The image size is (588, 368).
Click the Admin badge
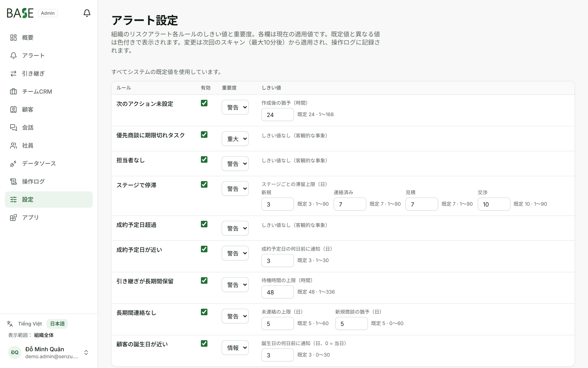48,13
